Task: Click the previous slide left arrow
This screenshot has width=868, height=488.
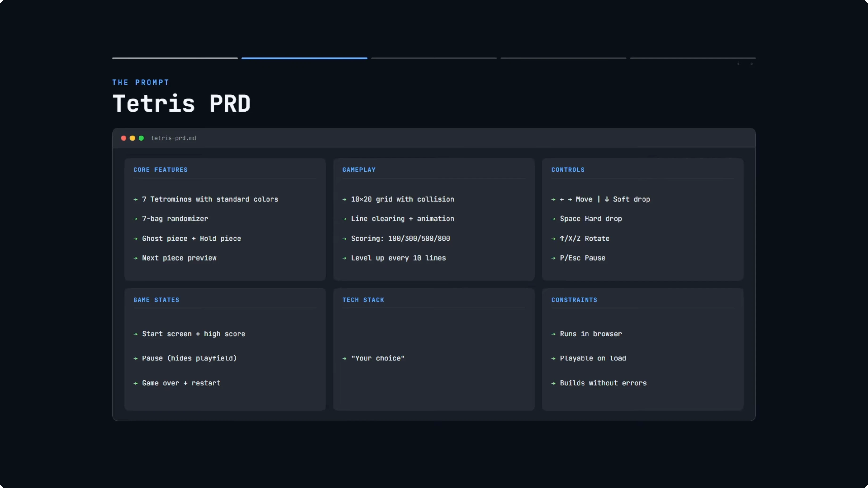Action: [x=739, y=64]
